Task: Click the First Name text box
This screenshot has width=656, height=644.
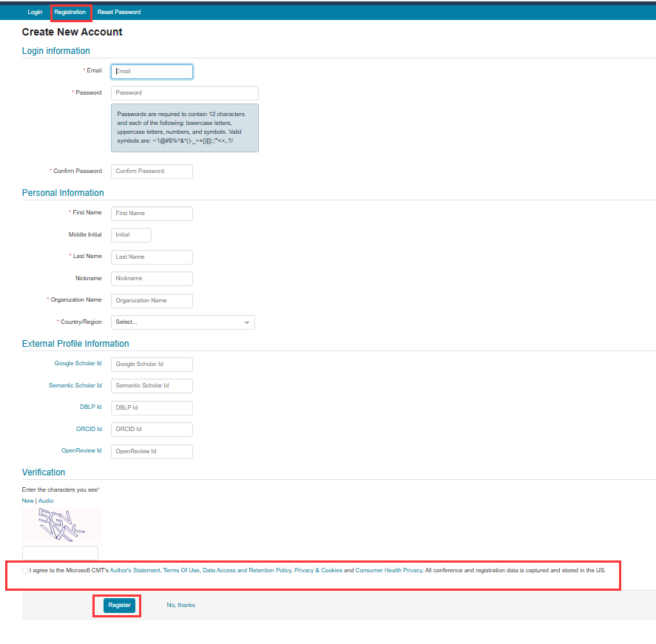Action: click(x=152, y=213)
